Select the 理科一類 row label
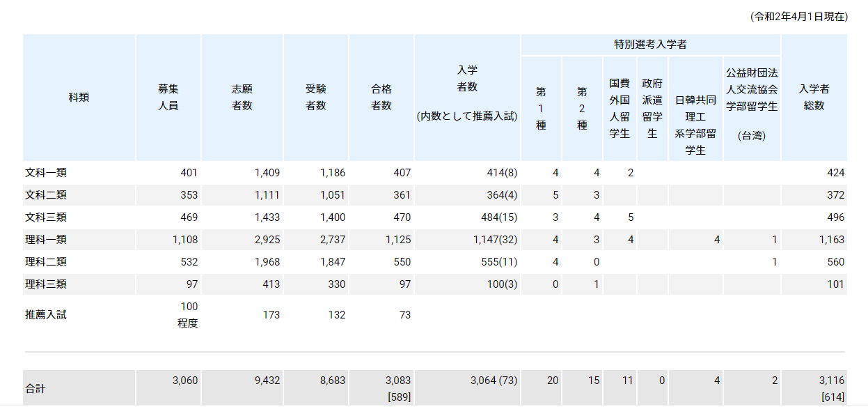 [46, 240]
